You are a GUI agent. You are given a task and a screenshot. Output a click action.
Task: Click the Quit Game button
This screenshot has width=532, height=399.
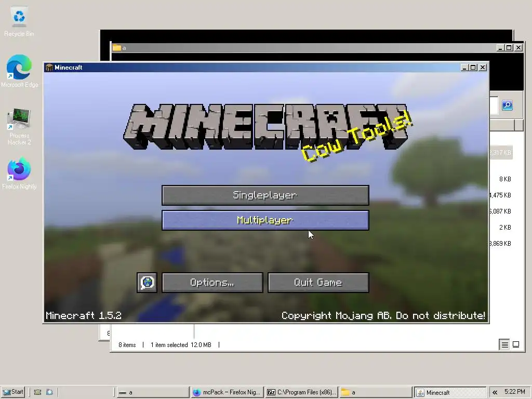tap(318, 282)
